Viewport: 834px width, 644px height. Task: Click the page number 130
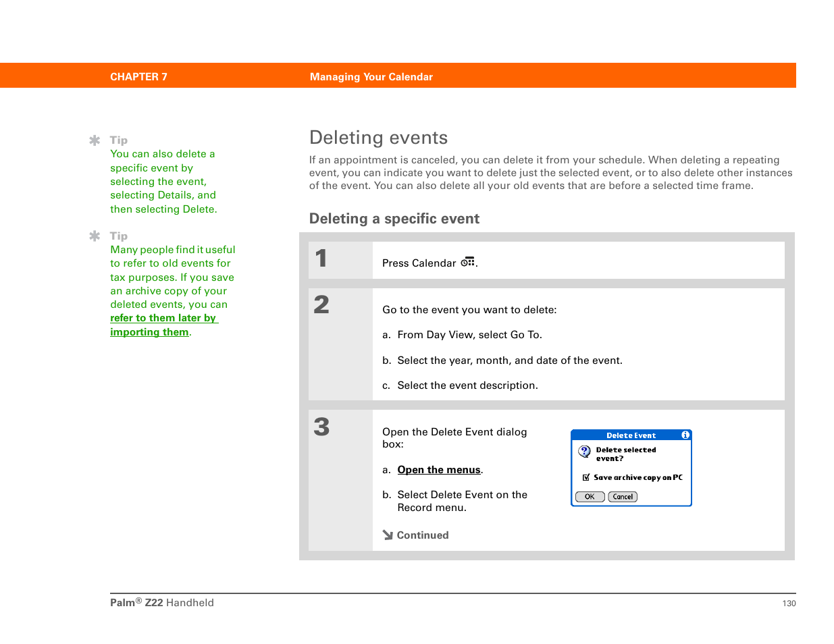click(x=789, y=603)
